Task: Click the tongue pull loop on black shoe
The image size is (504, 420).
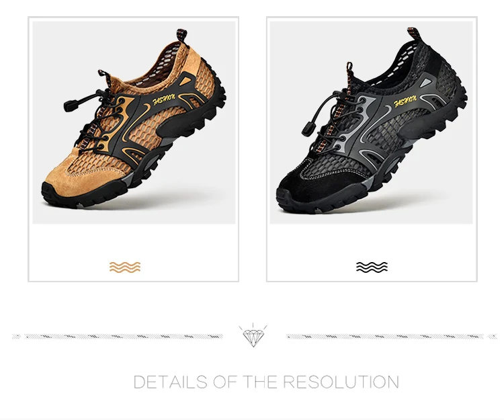Action: point(349,68)
